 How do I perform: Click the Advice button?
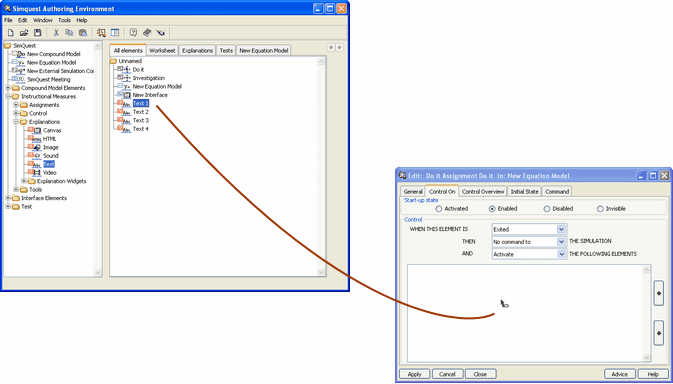pos(620,374)
